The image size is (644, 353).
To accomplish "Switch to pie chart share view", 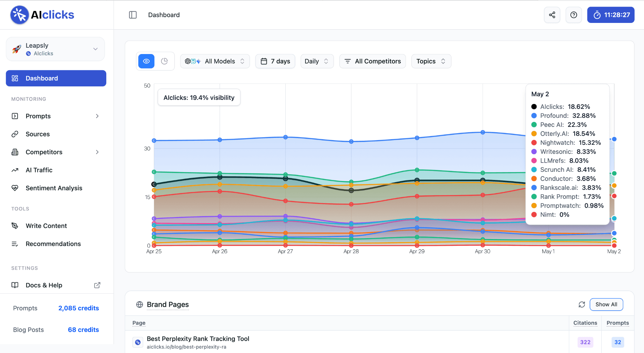I will [164, 61].
